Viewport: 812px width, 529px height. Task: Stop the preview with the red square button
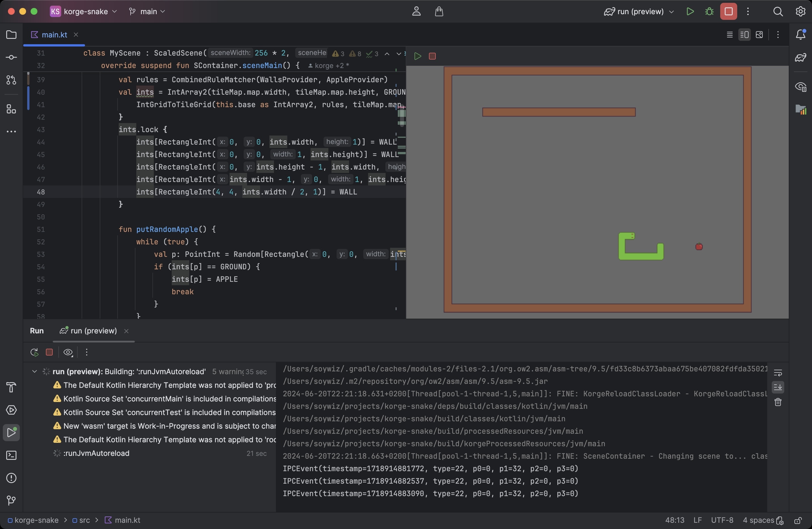coord(432,56)
